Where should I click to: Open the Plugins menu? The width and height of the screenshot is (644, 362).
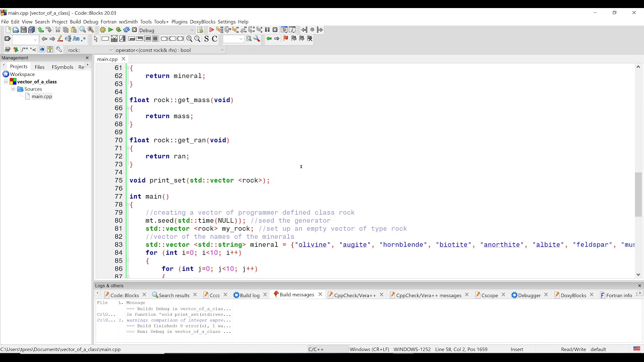click(179, 22)
